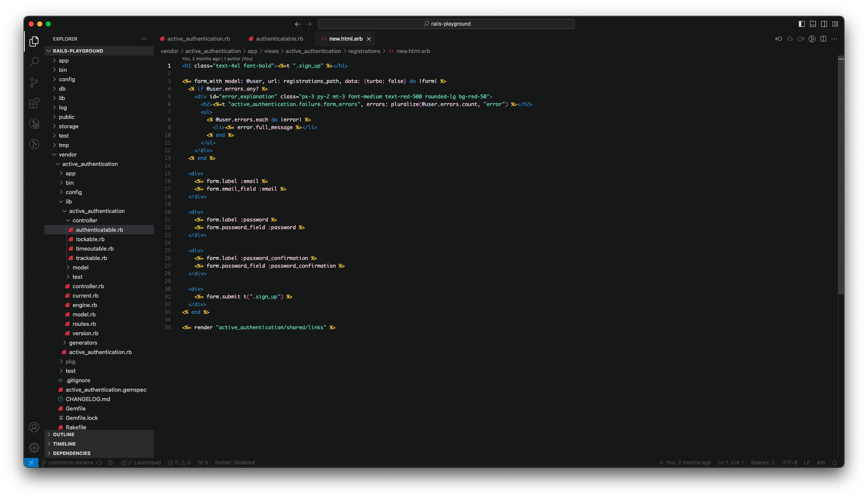This screenshot has height=499, width=868.
Task: Open the Manage settings gear
Action: pyautogui.click(x=34, y=448)
